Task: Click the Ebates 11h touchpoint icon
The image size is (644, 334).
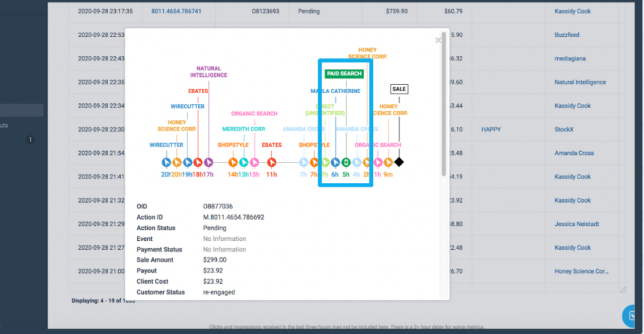Action: pos(272,162)
